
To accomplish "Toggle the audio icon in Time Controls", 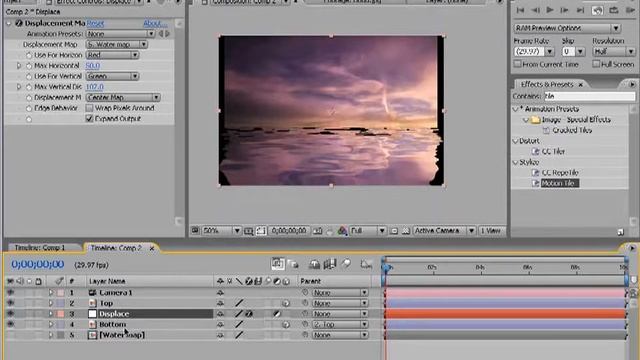I will (598, 10).
